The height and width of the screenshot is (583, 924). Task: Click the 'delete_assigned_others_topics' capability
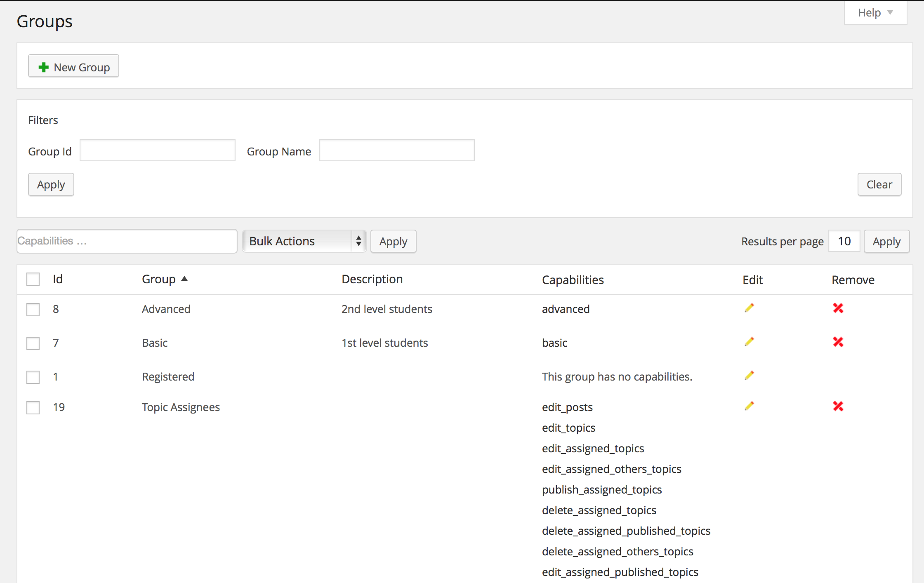[618, 552]
